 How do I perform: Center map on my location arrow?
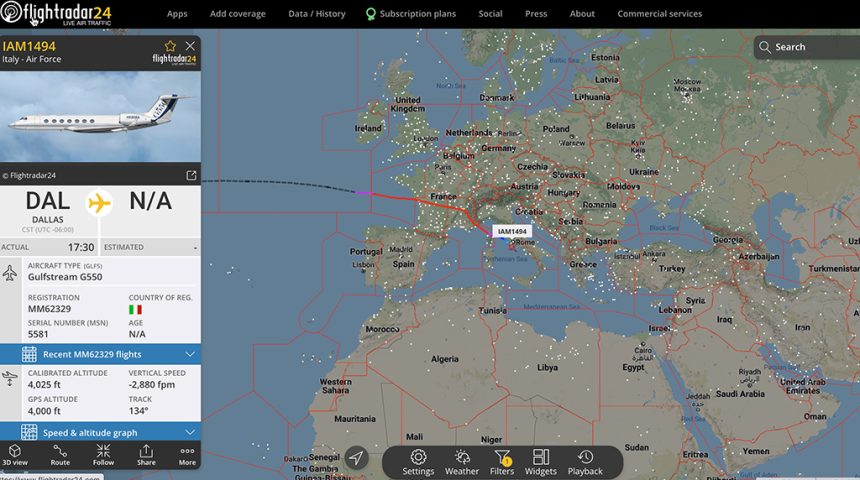356,458
